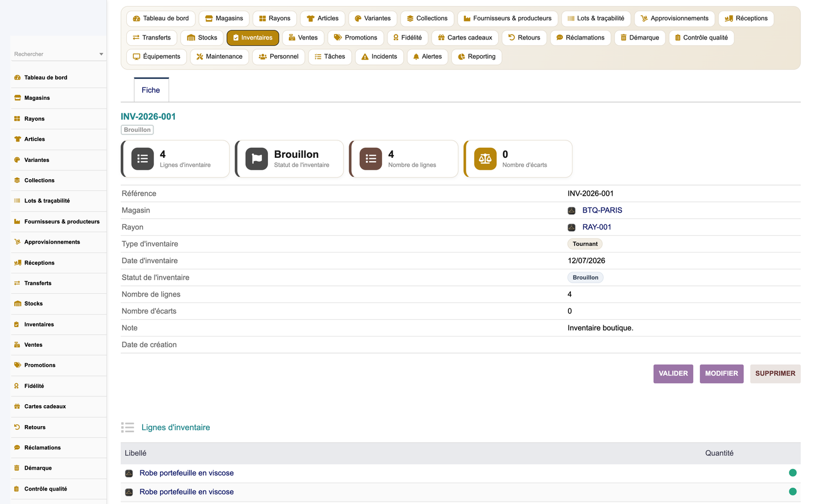Click the VALIDER button
This screenshot has height=504, width=815.
(x=673, y=374)
